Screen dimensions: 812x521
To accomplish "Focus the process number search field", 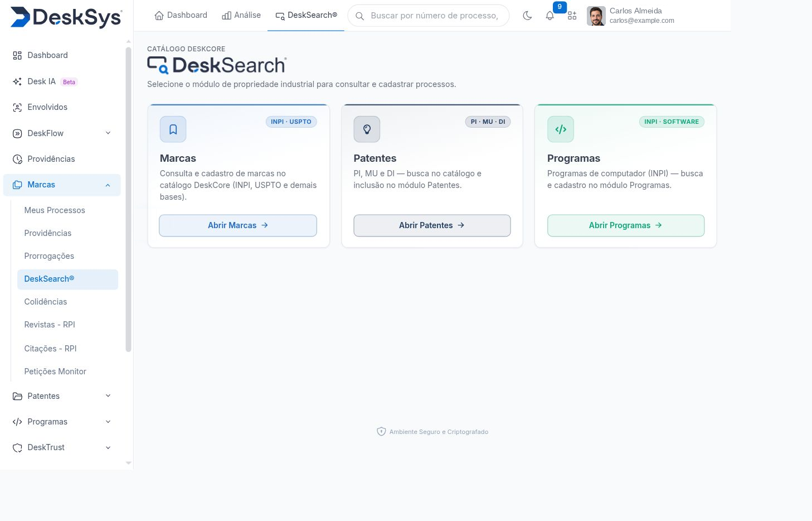I will (428, 16).
